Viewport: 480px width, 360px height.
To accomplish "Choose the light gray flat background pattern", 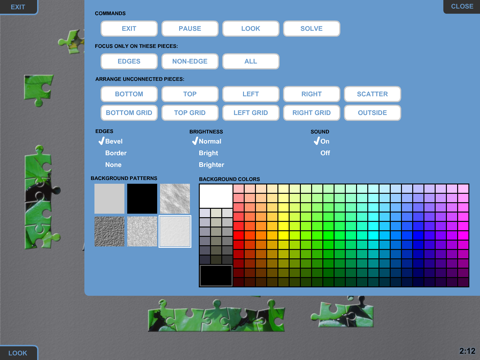I will (x=109, y=199).
